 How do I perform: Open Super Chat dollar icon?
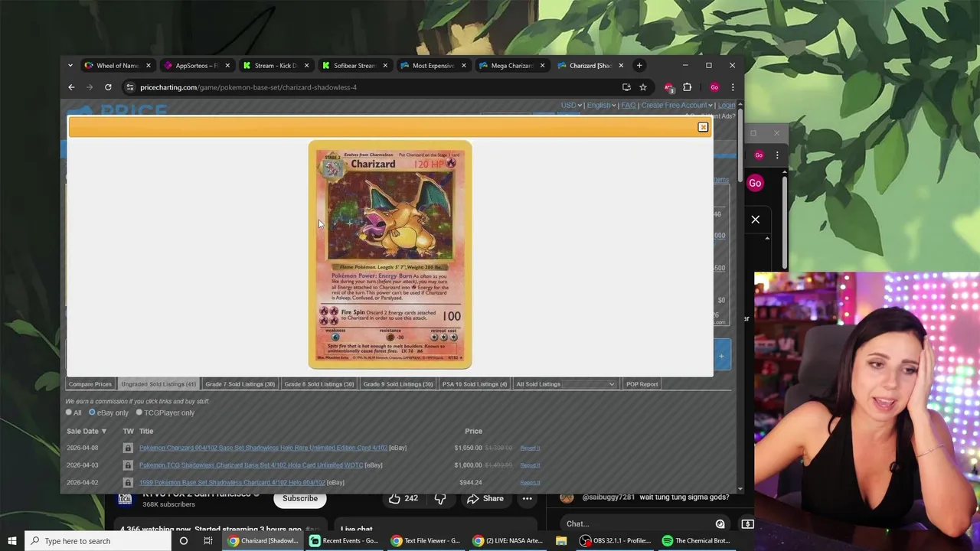click(x=748, y=524)
